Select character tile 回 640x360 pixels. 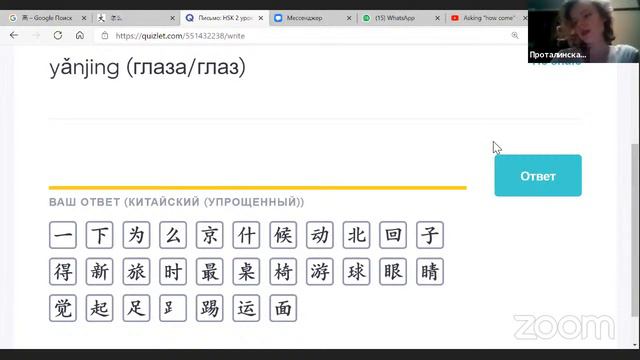[x=393, y=235]
